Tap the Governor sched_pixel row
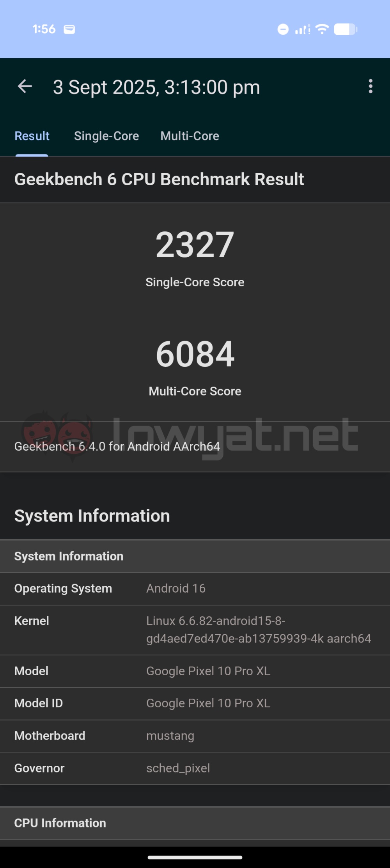This screenshot has width=390, height=868. (x=195, y=769)
